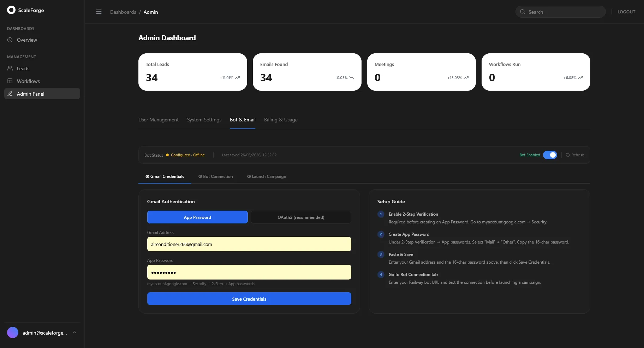This screenshot has height=348, width=644.
Task: Click the App Password input field
Action: point(249,272)
